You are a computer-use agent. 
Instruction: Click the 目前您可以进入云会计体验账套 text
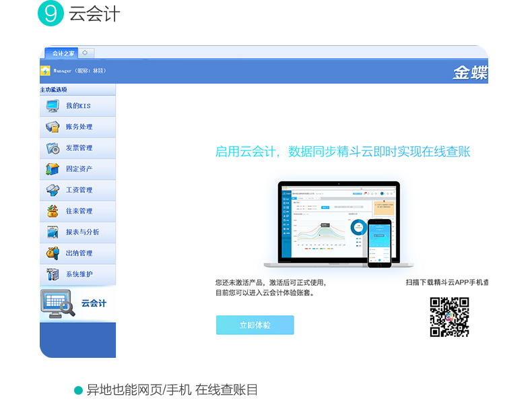[265, 292]
